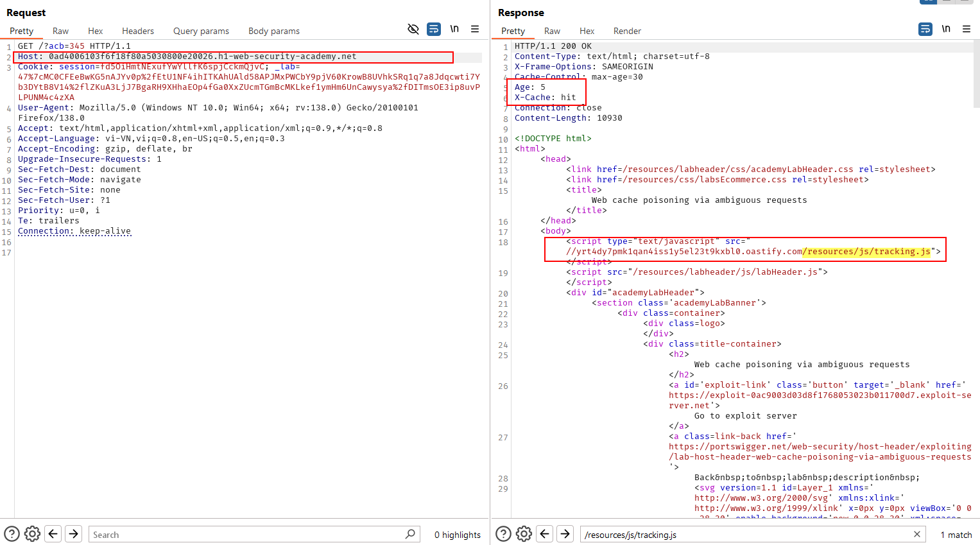Go to next match arrow in Request search
Screen dimensions: 980x545
[74, 534]
